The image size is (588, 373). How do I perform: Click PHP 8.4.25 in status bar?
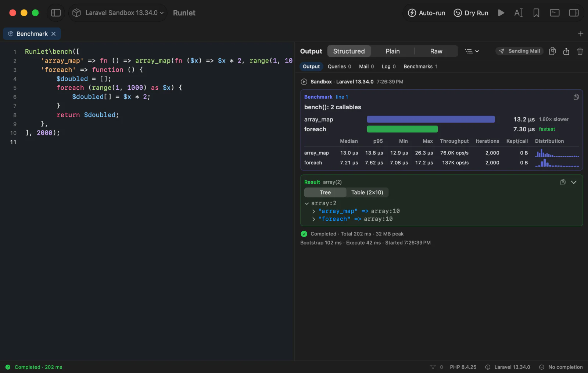pyautogui.click(x=463, y=367)
